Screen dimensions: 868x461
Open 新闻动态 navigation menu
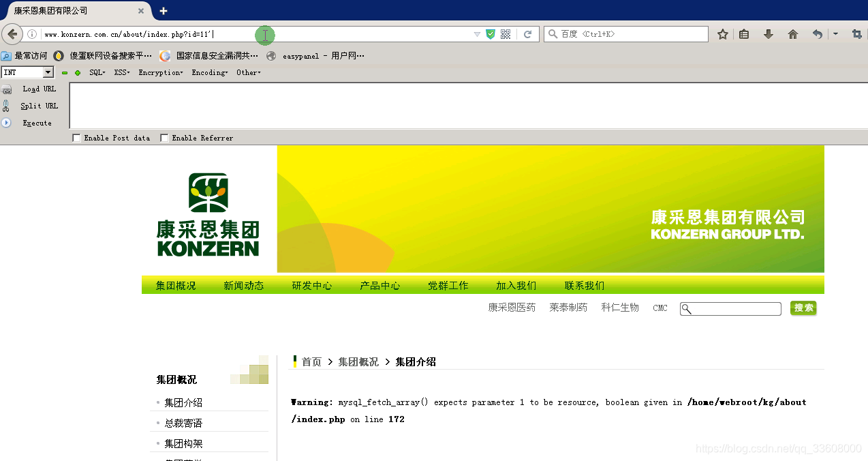click(244, 286)
